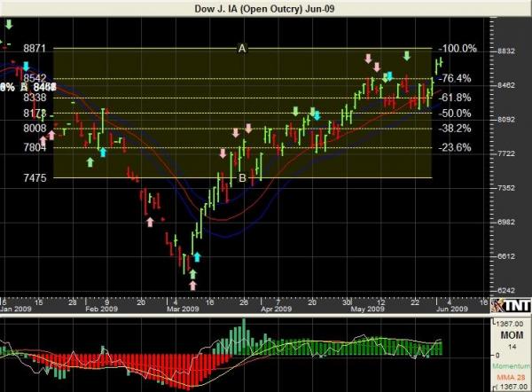
Task: Select point B marker at the 7475 line
Action: pyautogui.click(x=242, y=178)
